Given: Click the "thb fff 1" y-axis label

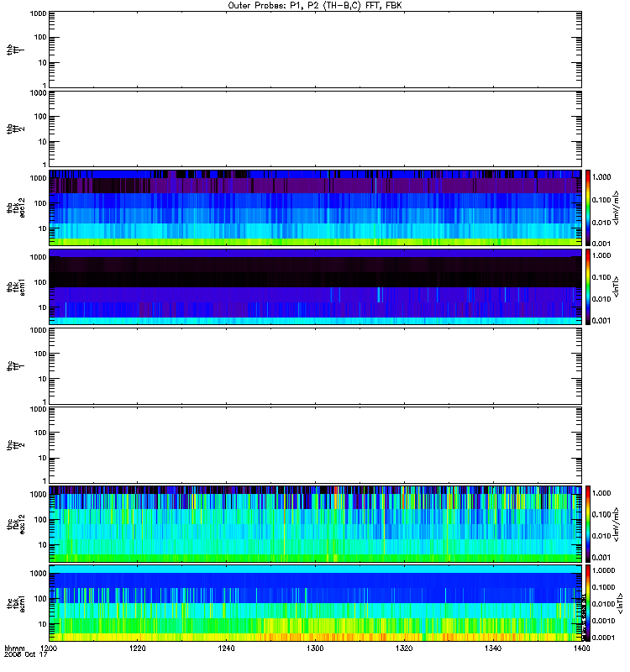Looking at the screenshot, I should [15, 50].
